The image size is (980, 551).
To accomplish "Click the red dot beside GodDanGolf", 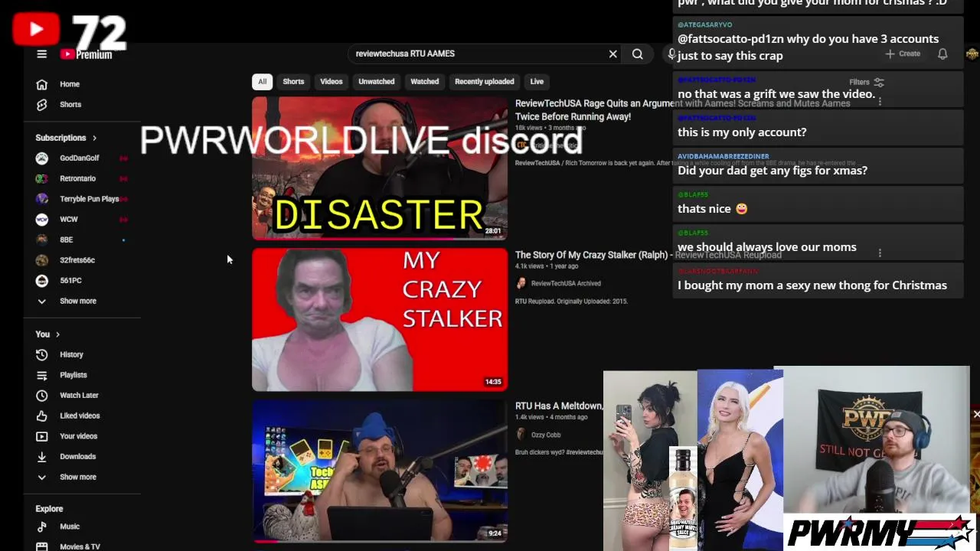I will pyautogui.click(x=123, y=158).
